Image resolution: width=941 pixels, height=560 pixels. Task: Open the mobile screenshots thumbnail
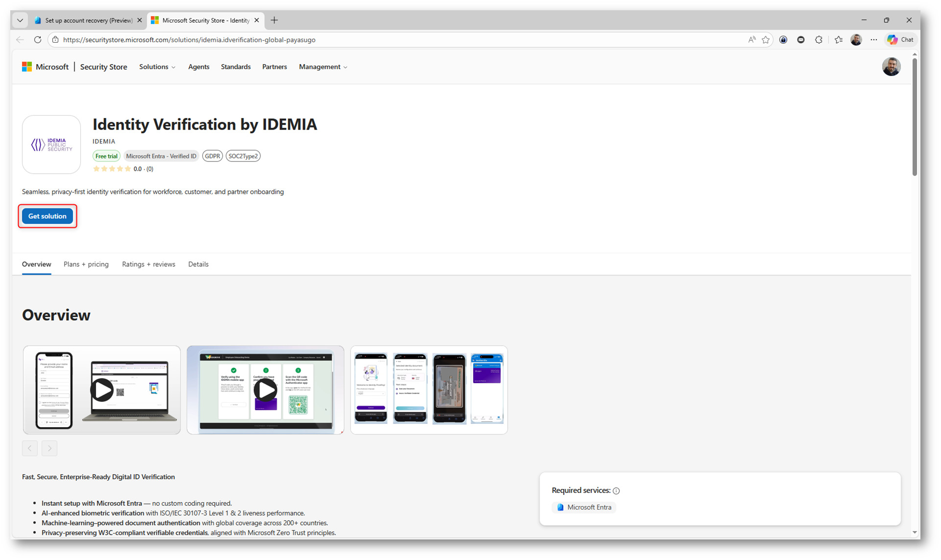click(x=429, y=390)
